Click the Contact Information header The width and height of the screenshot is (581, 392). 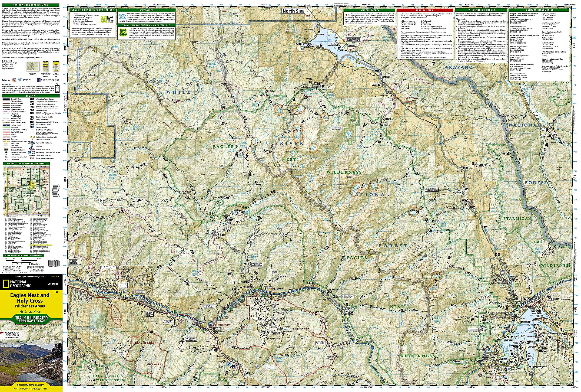(x=540, y=10)
